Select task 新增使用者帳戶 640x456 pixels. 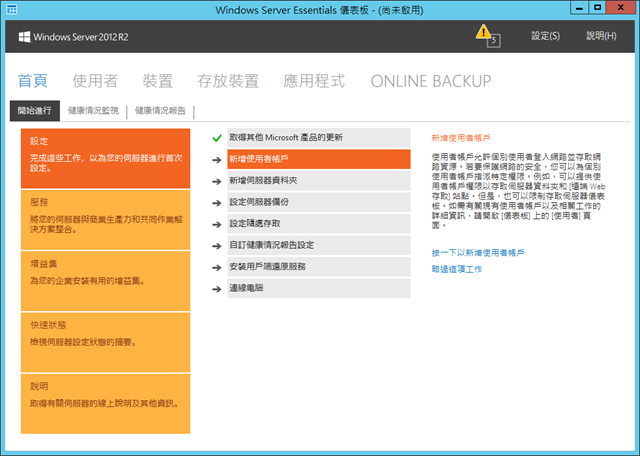pos(319,159)
